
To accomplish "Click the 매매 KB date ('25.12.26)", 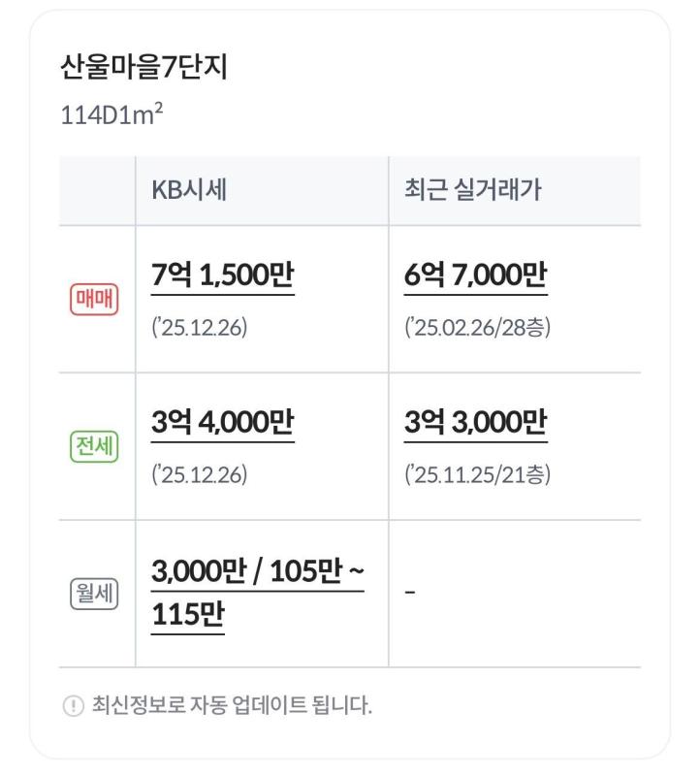I will pos(200,327).
